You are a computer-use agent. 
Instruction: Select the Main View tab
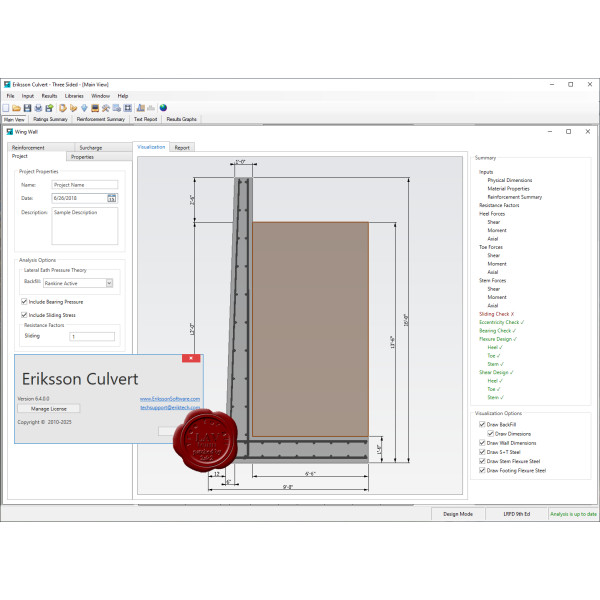(14, 120)
